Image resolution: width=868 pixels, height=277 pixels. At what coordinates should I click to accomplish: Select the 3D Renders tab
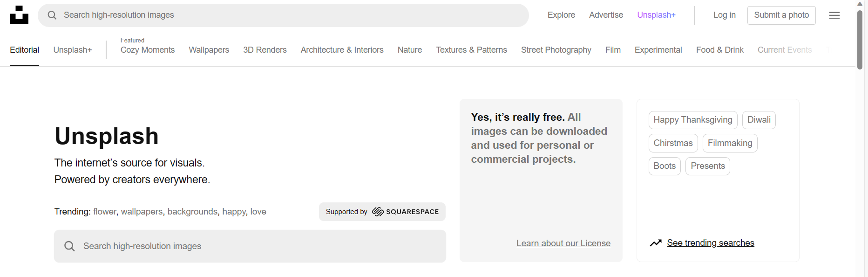pyautogui.click(x=264, y=50)
